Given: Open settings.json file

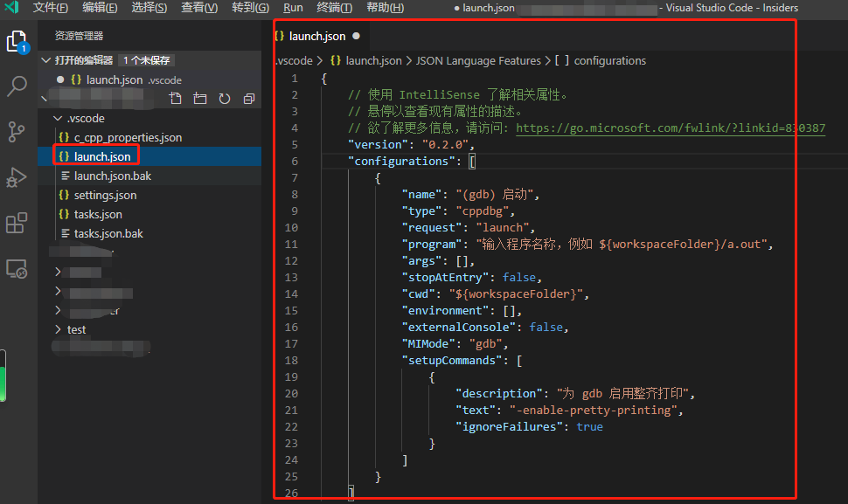Looking at the screenshot, I should pos(105,195).
